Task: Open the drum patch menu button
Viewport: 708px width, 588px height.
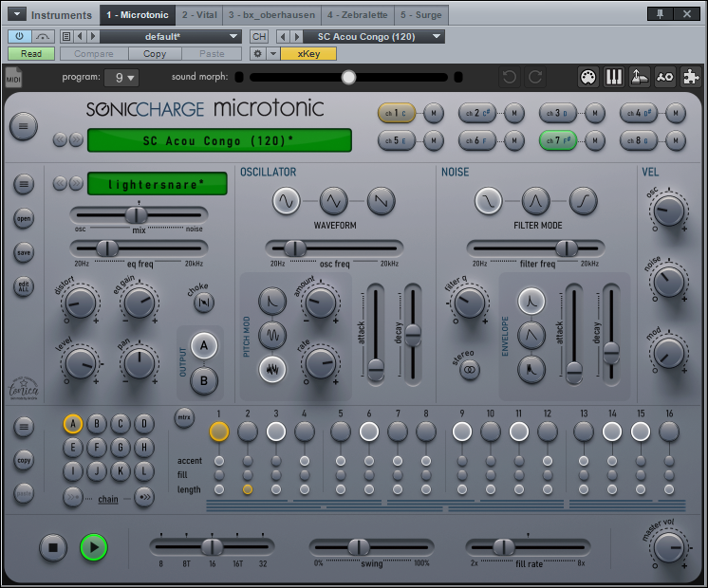Action: (24, 184)
